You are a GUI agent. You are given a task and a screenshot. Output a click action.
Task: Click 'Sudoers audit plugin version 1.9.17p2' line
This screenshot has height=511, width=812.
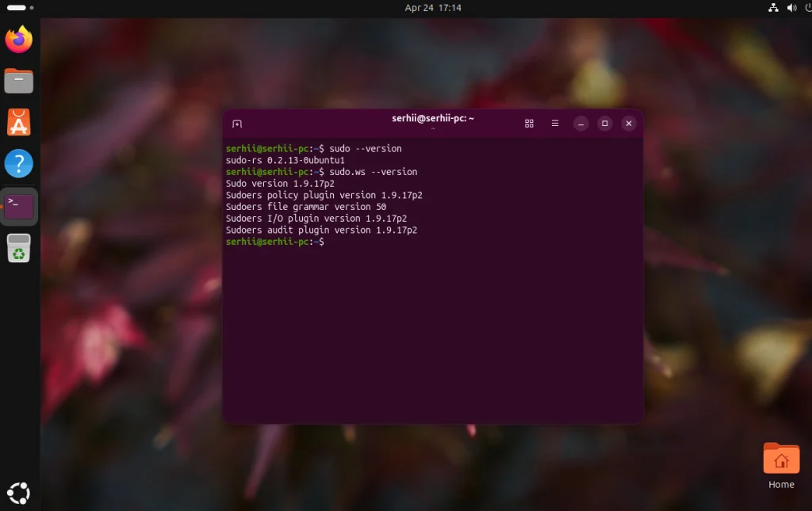(x=321, y=231)
